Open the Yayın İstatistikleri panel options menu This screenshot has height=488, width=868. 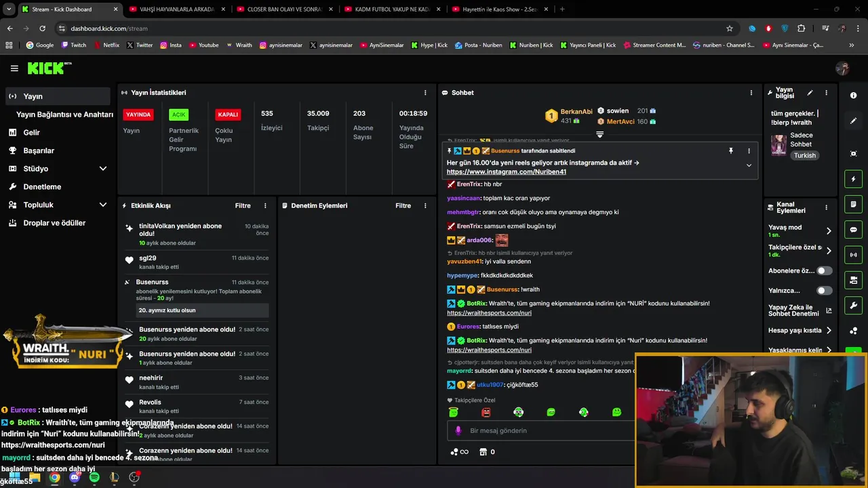[425, 93]
